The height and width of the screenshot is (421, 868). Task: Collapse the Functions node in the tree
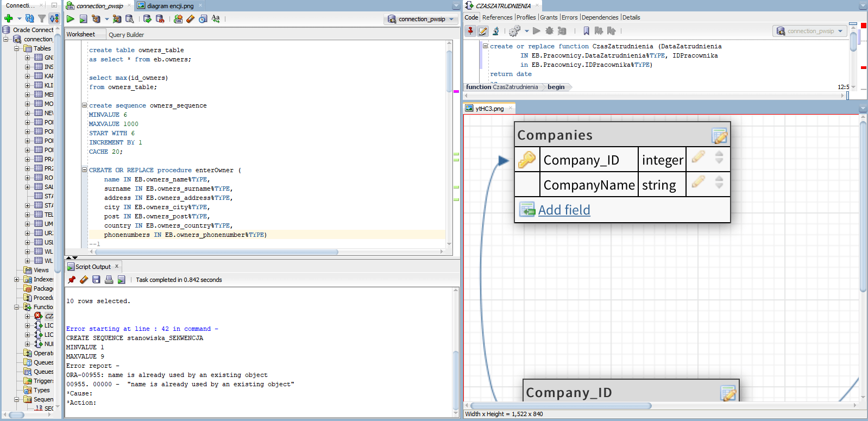16,307
